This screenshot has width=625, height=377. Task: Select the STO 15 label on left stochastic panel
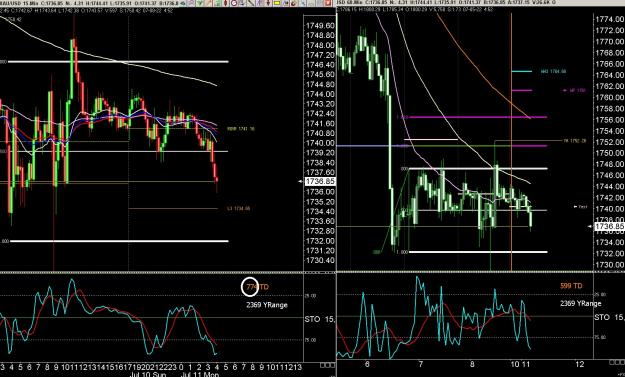tap(320, 319)
